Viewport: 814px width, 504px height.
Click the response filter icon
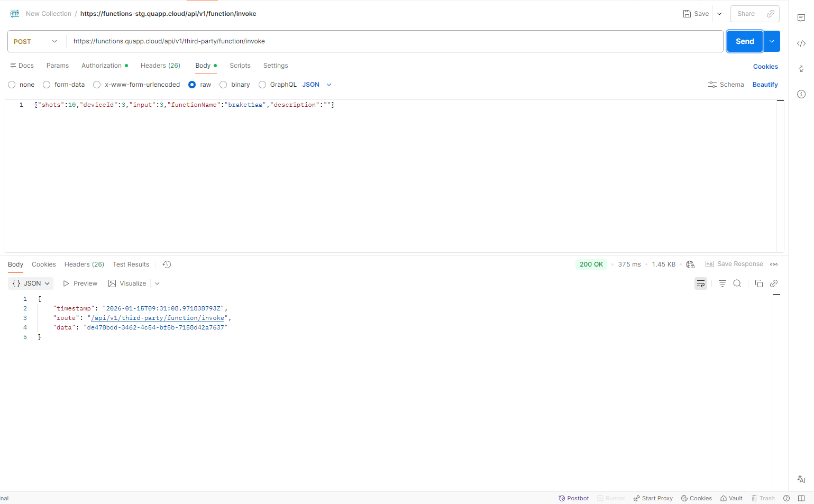(722, 283)
